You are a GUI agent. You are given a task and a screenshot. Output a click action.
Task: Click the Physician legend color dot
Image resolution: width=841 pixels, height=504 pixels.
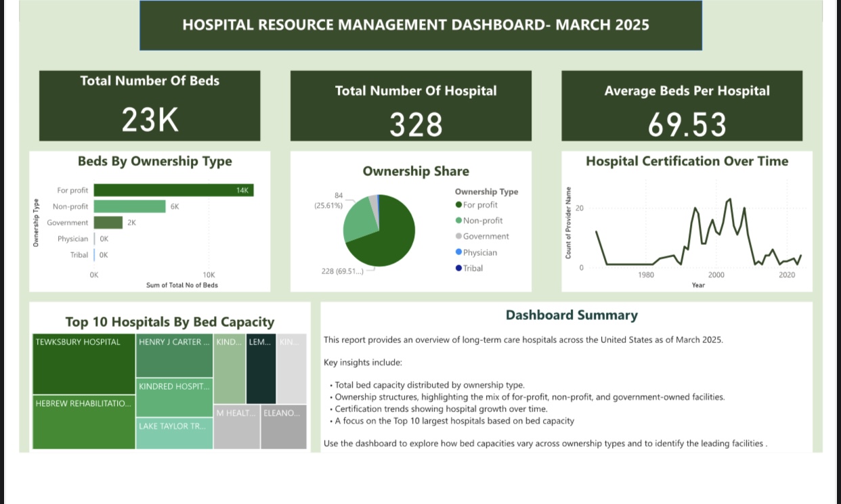click(458, 252)
